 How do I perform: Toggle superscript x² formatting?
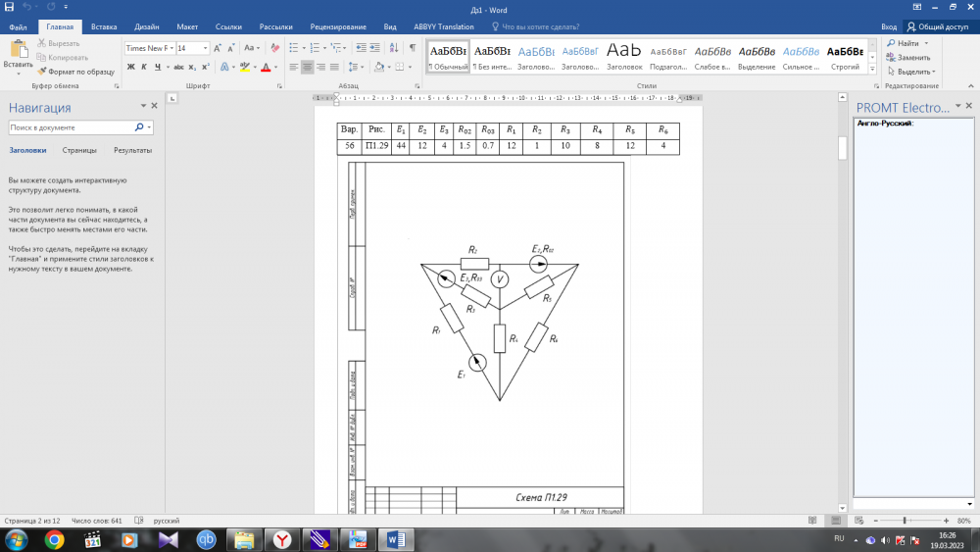coord(206,67)
